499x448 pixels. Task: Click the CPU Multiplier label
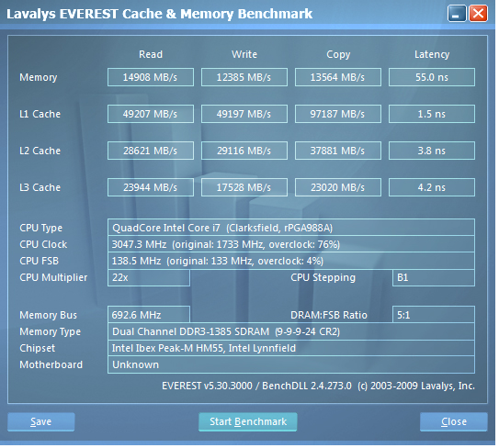(x=53, y=277)
